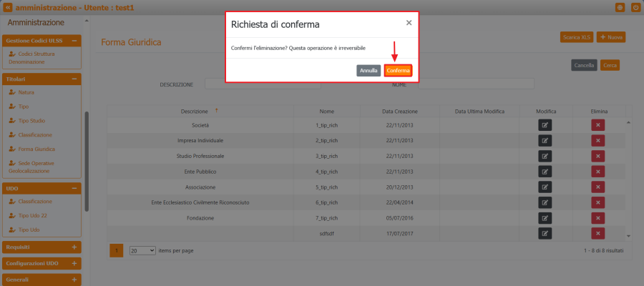
Task: Focus the DESCRIZIONE filter field
Action: (x=263, y=84)
